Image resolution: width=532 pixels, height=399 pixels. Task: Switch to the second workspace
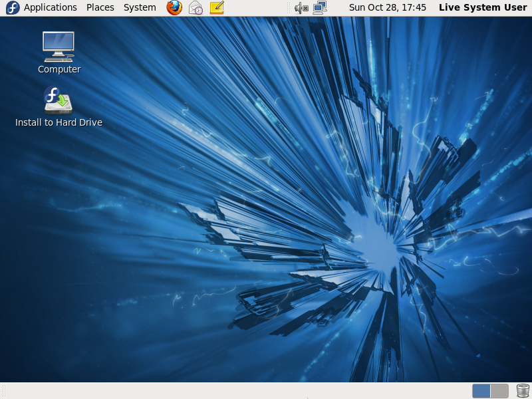click(x=499, y=391)
